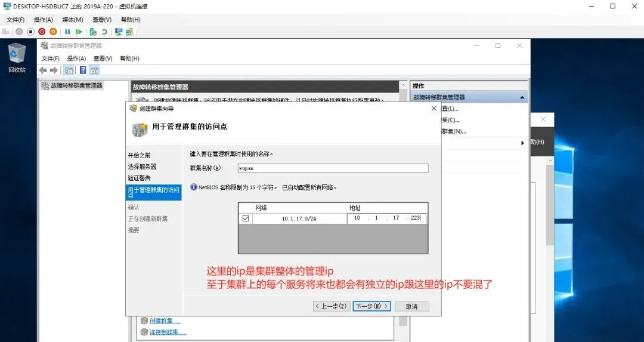Viewport: 644px width, 342px height.
Task: Open cluster manager 帮助(H) menu
Action: [130, 58]
